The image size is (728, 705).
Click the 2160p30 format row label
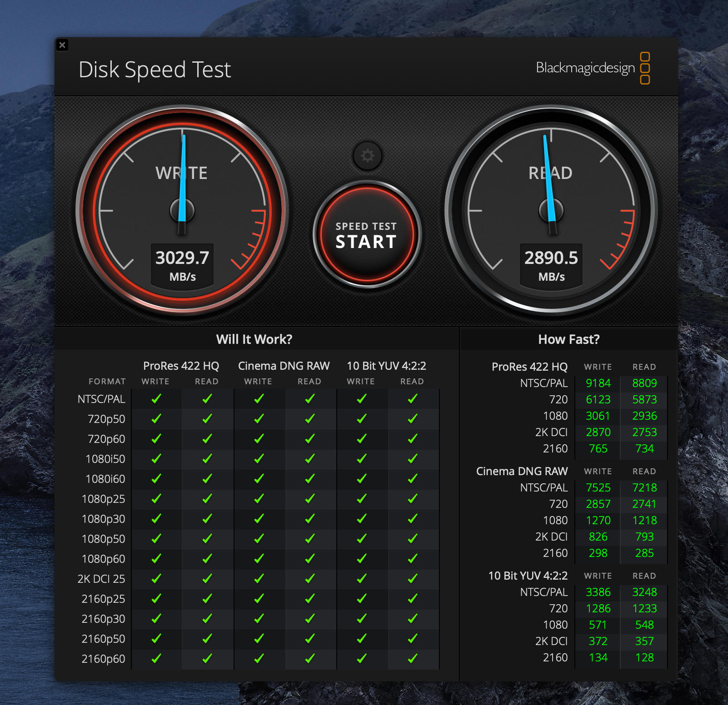pyautogui.click(x=104, y=619)
